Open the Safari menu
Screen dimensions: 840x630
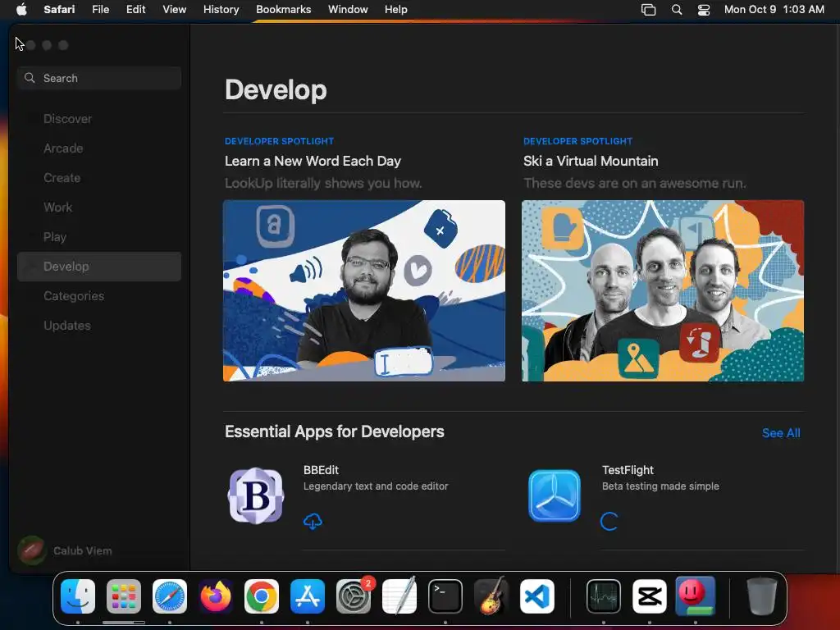point(59,9)
